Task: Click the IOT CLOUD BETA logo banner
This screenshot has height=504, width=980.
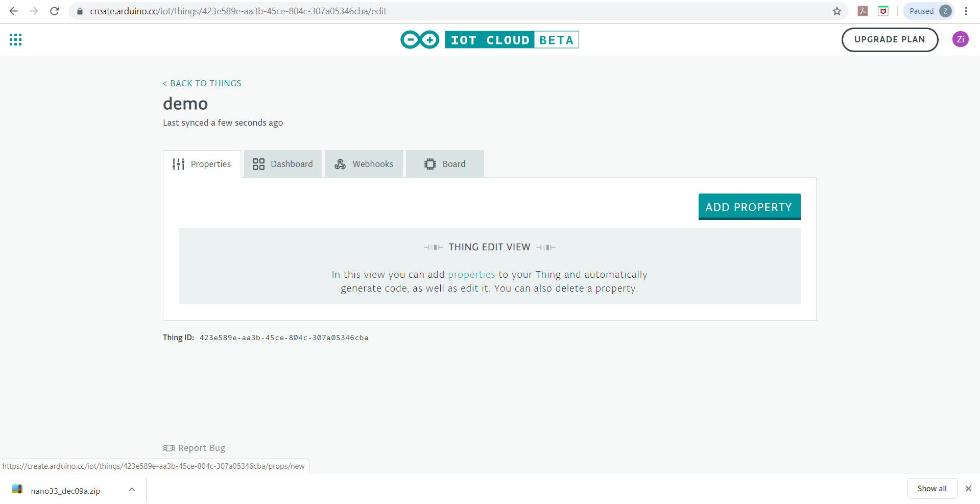Action: [x=512, y=40]
